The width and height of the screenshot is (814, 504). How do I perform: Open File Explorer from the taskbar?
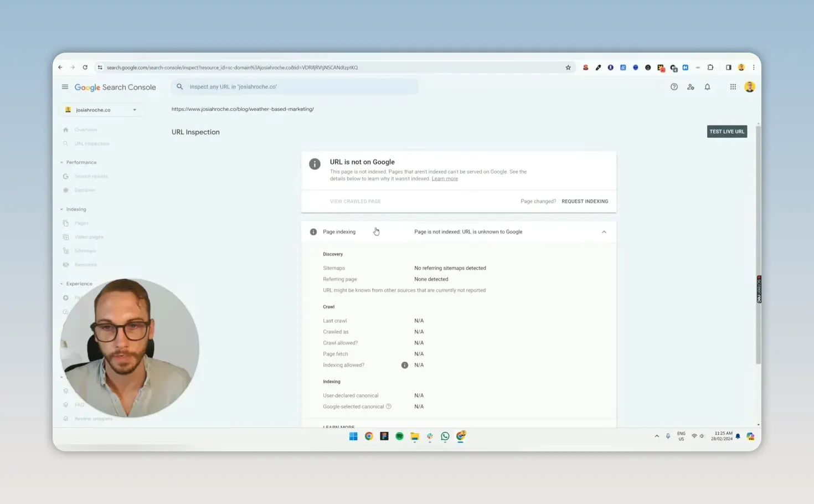pyautogui.click(x=415, y=436)
